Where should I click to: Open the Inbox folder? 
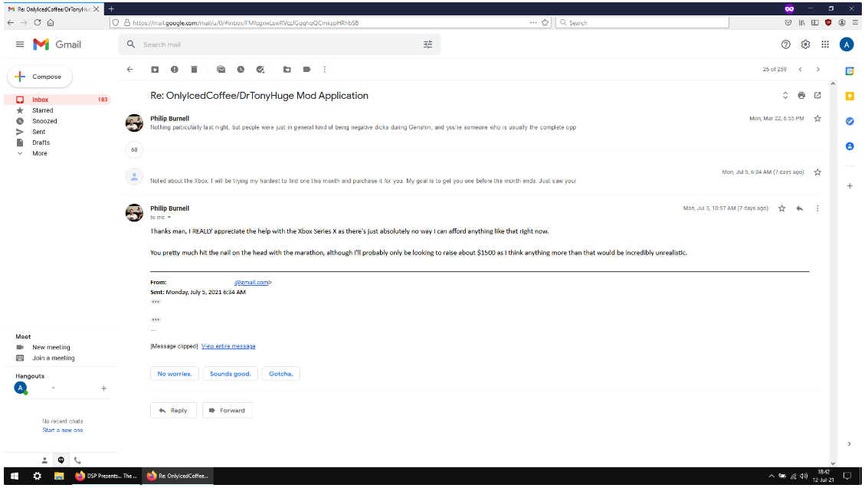pos(57,100)
